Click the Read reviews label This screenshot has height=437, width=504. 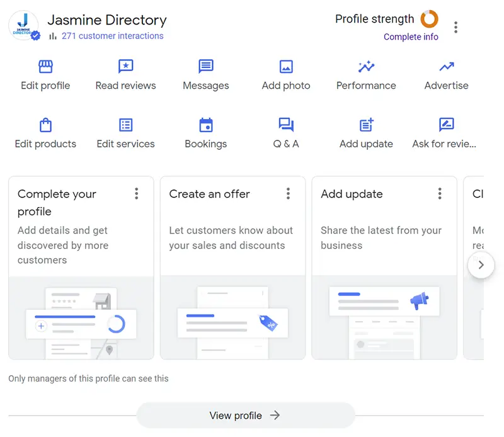125,86
